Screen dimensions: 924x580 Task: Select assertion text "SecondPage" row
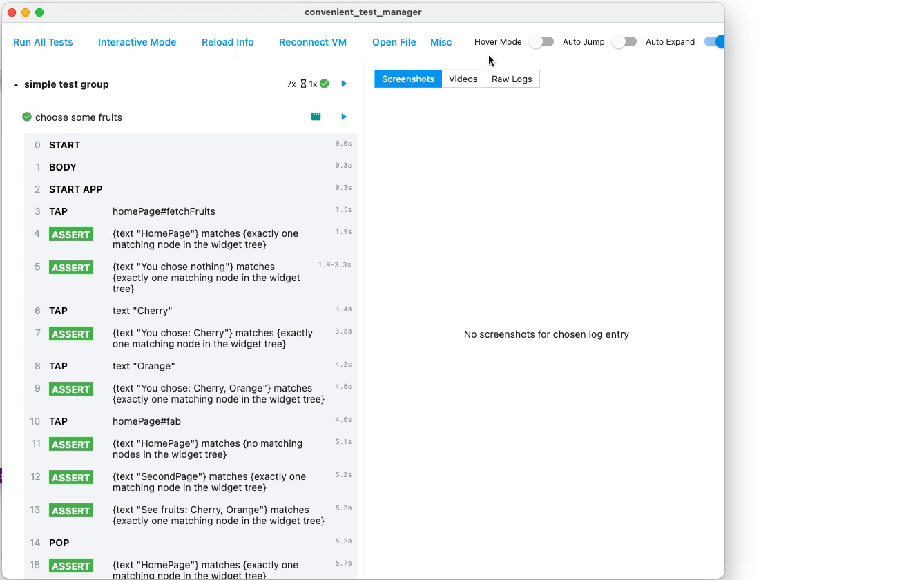point(191,482)
